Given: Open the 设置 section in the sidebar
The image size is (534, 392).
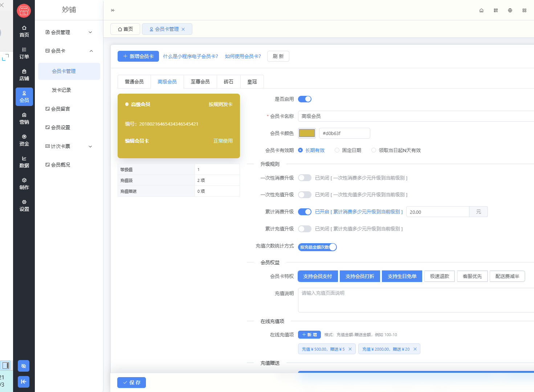Looking at the screenshot, I should tap(24, 206).
